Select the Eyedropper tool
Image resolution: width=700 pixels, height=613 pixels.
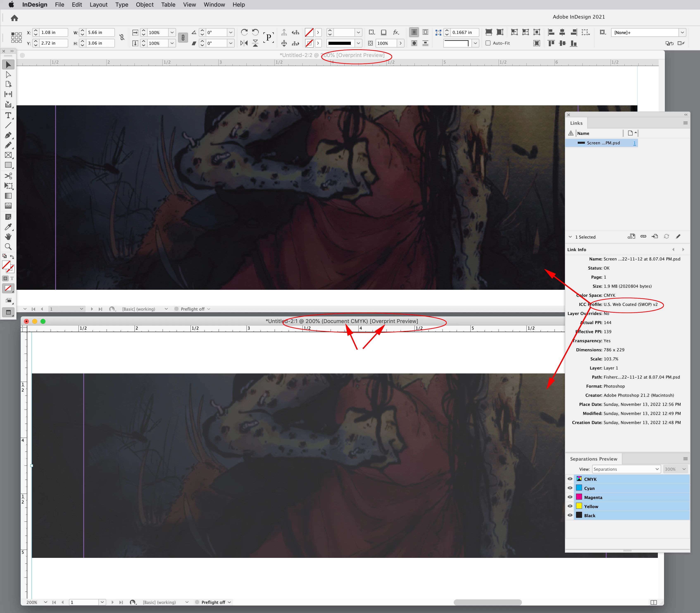[8, 227]
